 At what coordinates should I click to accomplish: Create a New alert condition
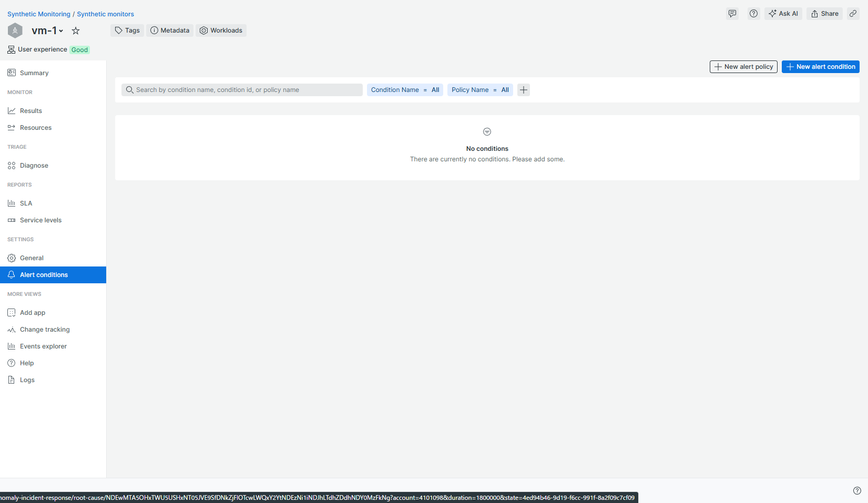(820, 67)
